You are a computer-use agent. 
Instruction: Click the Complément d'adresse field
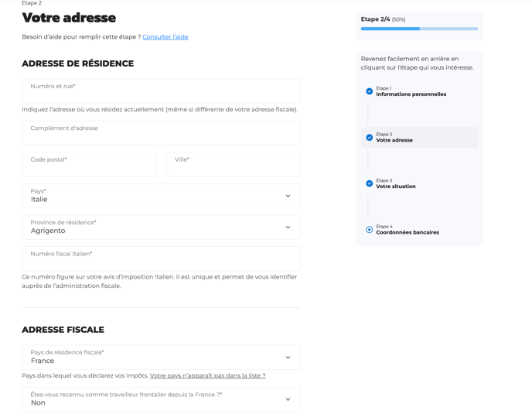tap(161, 133)
